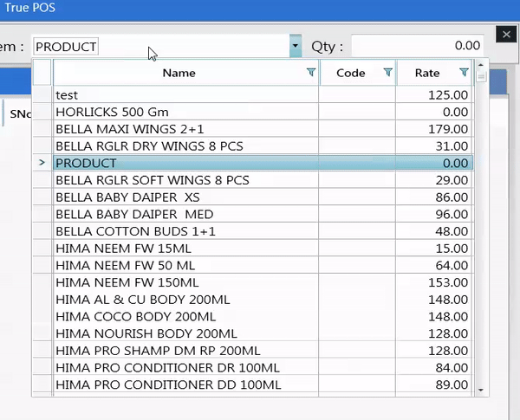Click the Code column header

[x=351, y=73]
